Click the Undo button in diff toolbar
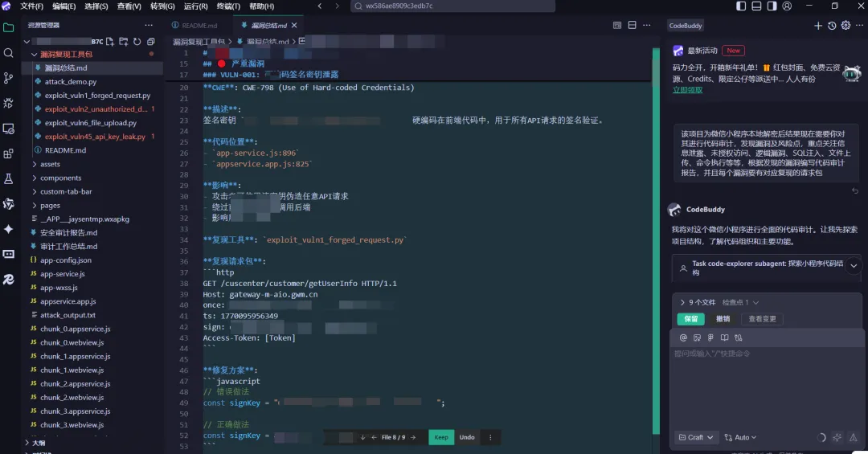 [x=467, y=437]
